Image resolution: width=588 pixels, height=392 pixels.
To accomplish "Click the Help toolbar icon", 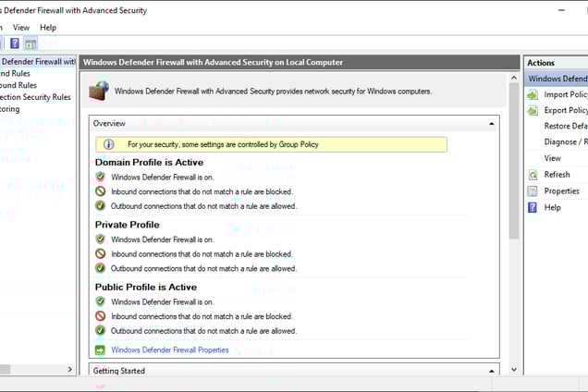I will point(15,43).
